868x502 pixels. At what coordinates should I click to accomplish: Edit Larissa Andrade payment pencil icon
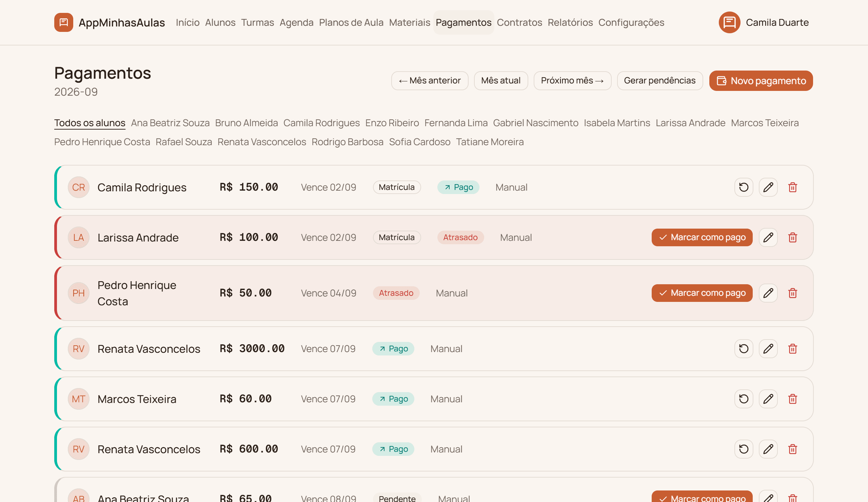(x=768, y=237)
